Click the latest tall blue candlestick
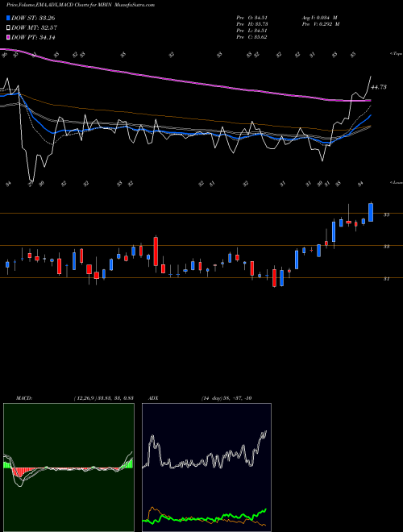The height and width of the screenshot is (532, 403). click(x=371, y=212)
